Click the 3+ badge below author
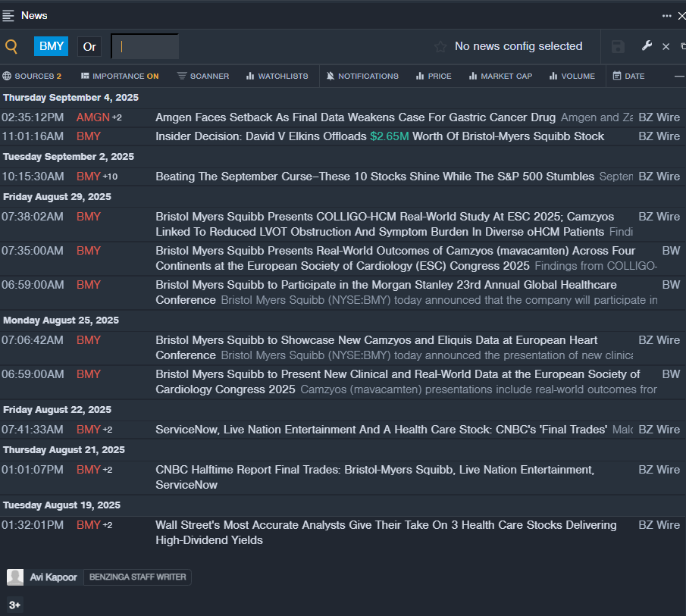 pyautogui.click(x=15, y=605)
